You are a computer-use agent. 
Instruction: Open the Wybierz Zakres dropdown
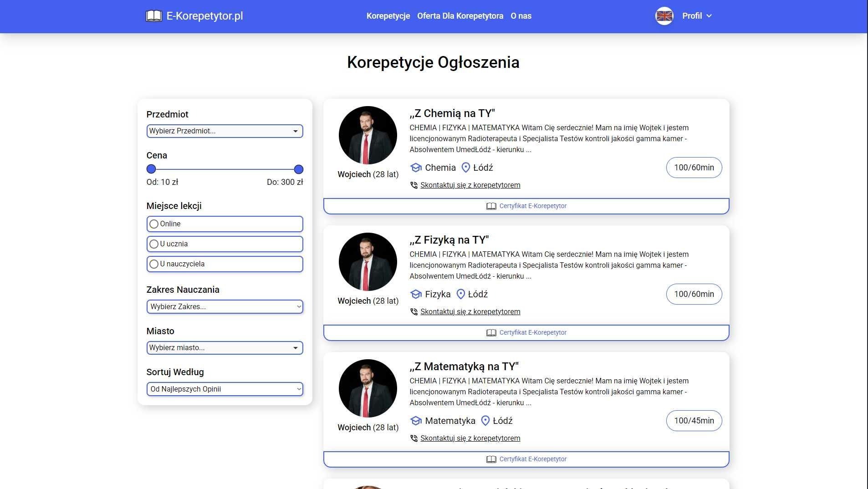coord(225,307)
